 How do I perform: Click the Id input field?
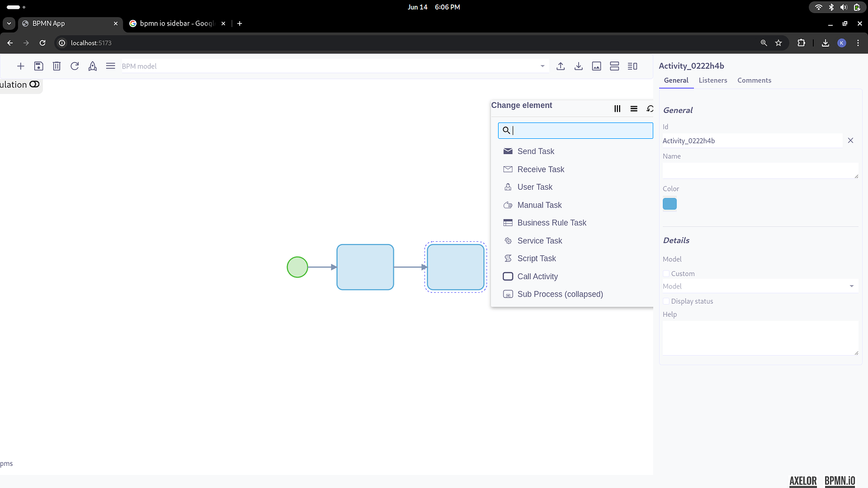(x=752, y=141)
